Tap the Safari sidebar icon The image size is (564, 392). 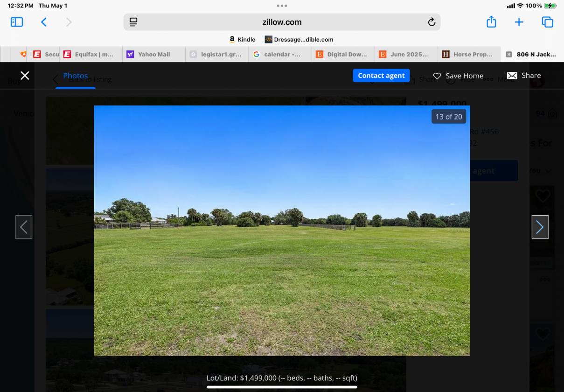pyautogui.click(x=17, y=22)
